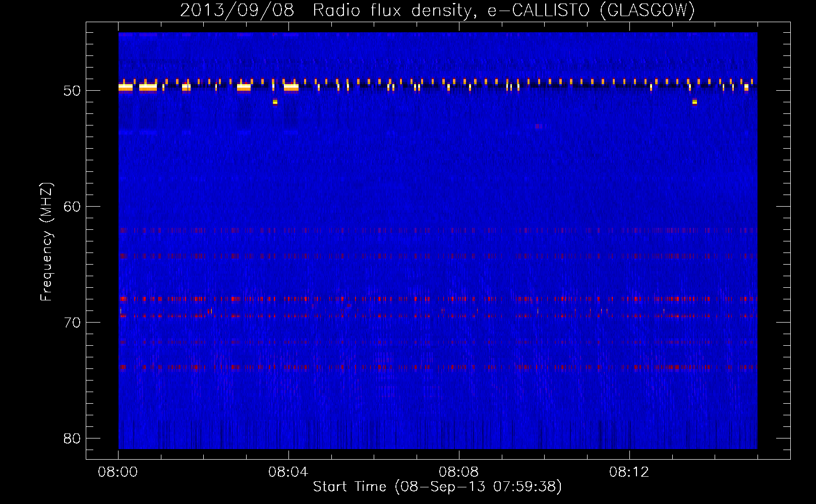This screenshot has height=504, width=816.
Task: Click the 60 frequency tick label
Action: click(72, 207)
